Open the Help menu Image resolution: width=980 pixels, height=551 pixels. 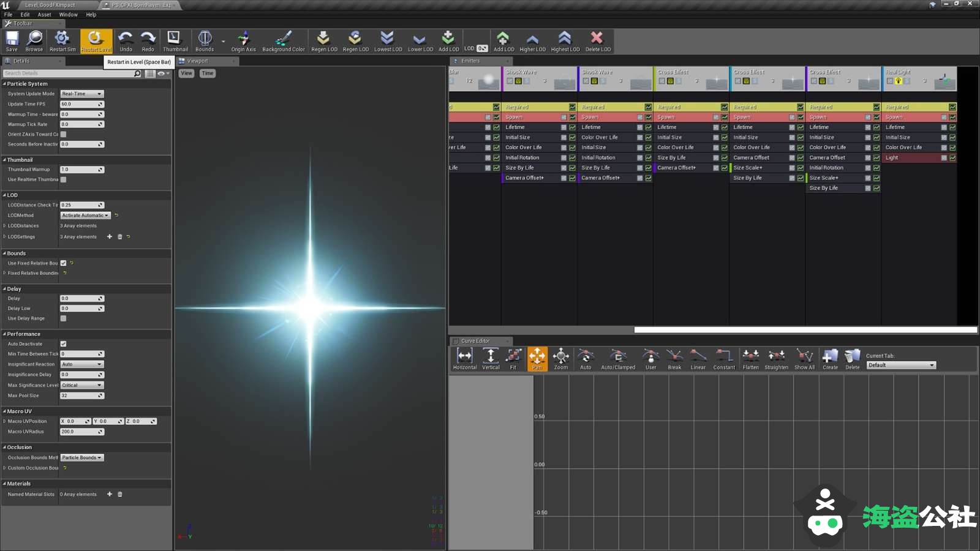pyautogui.click(x=91, y=15)
